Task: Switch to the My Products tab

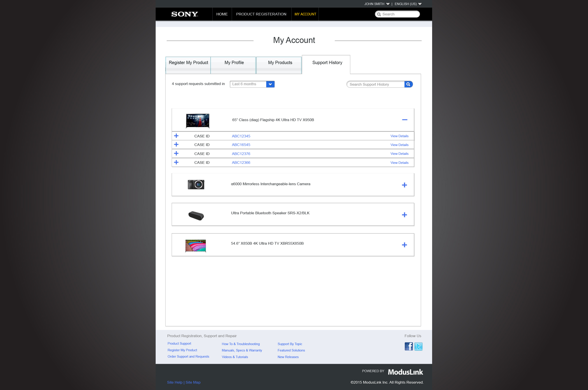Action: click(279, 65)
